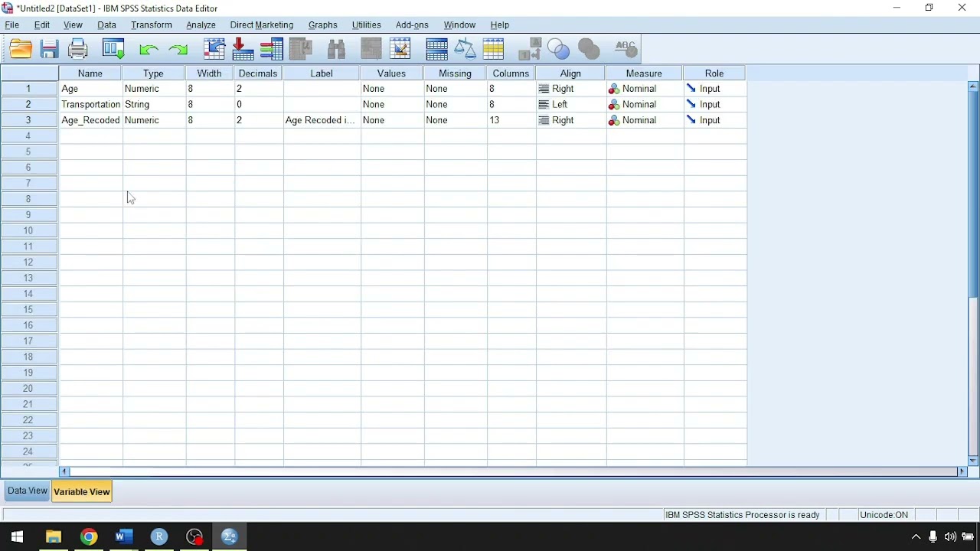This screenshot has width=980, height=551.
Task: Click the 'Transportation' name cell
Action: click(x=90, y=105)
